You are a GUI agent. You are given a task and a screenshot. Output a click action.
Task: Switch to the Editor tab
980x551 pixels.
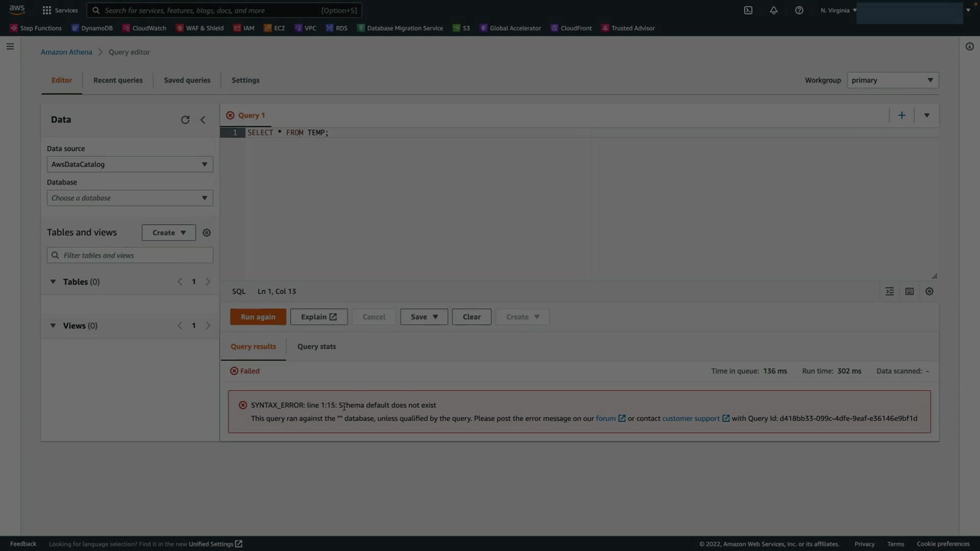point(62,80)
